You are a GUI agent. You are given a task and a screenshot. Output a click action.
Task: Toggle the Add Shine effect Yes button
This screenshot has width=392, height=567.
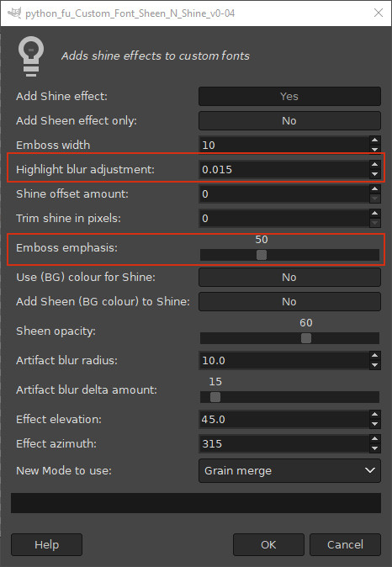(x=289, y=96)
